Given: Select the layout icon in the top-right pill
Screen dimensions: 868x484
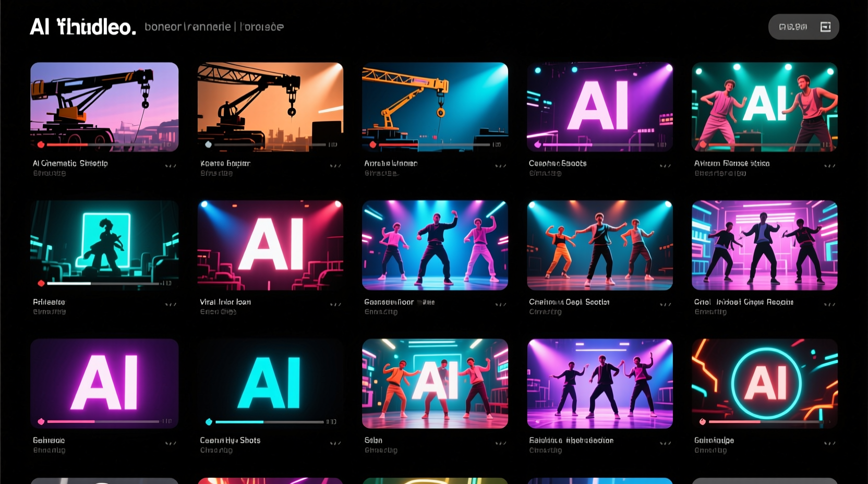Looking at the screenshot, I should [826, 27].
